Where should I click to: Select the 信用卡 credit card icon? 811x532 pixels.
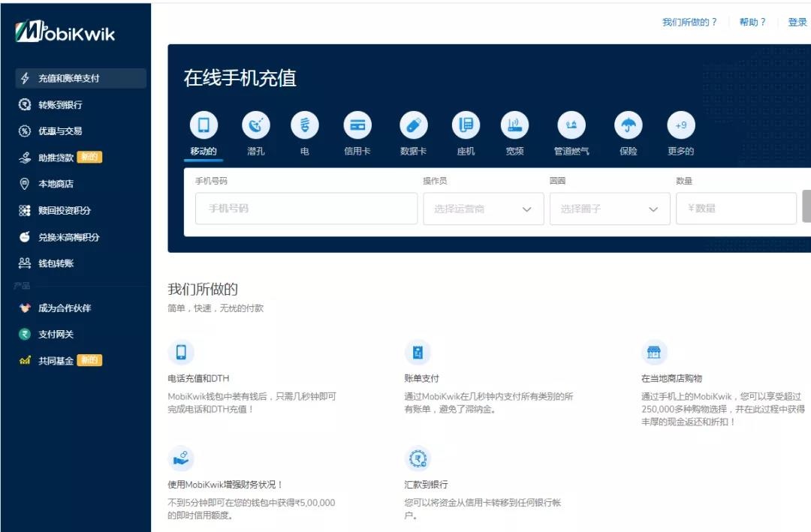357,125
